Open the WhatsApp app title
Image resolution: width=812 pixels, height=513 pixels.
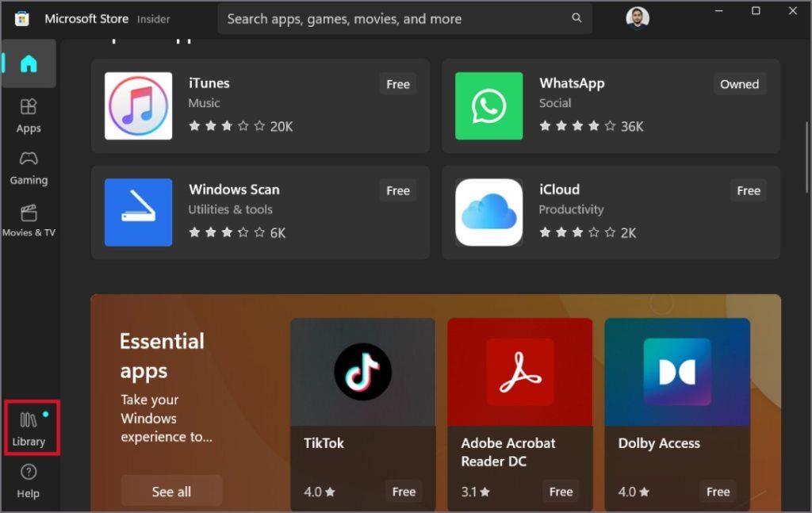click(572, 83)
